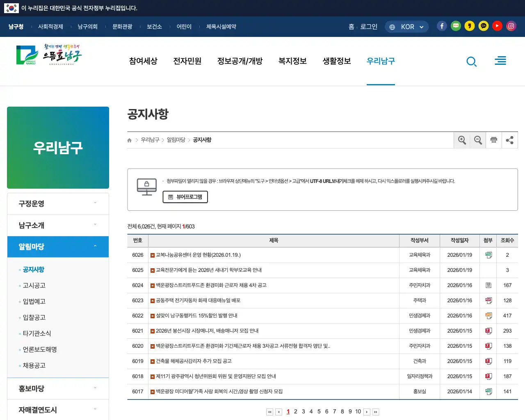The image size is (525, 420).
Task: Open the KakaoTalk channel icon
Action: 484,25
